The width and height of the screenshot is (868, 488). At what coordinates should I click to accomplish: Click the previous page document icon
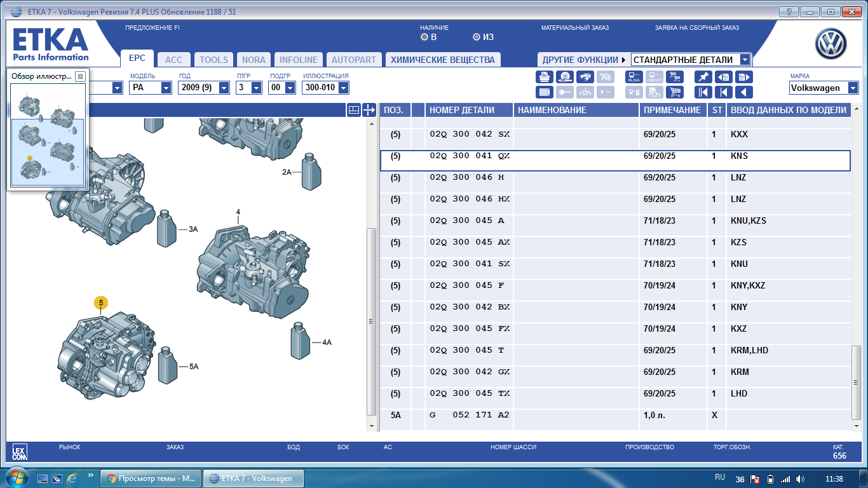(x=723, y=77)
